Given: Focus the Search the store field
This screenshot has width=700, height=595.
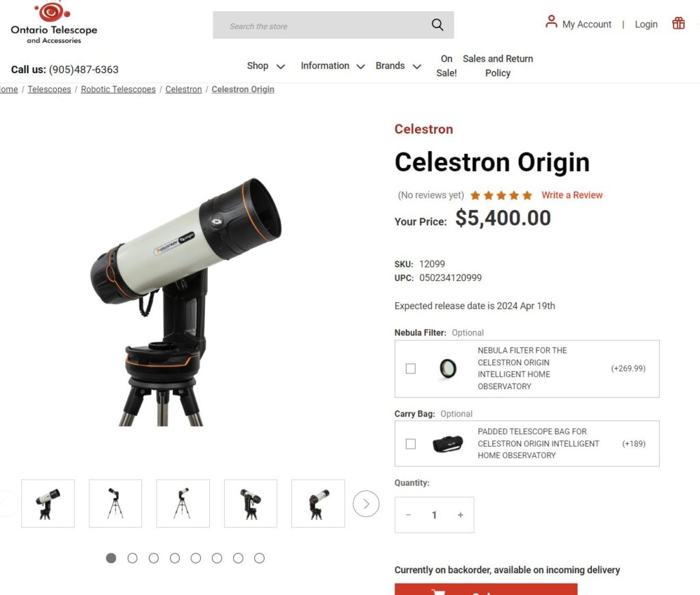Looking at the screenshot, I should point(321,25).
